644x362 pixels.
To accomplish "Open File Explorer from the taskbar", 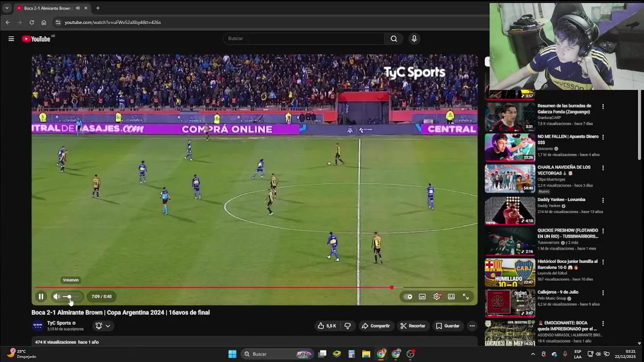I will click(366, 354).
